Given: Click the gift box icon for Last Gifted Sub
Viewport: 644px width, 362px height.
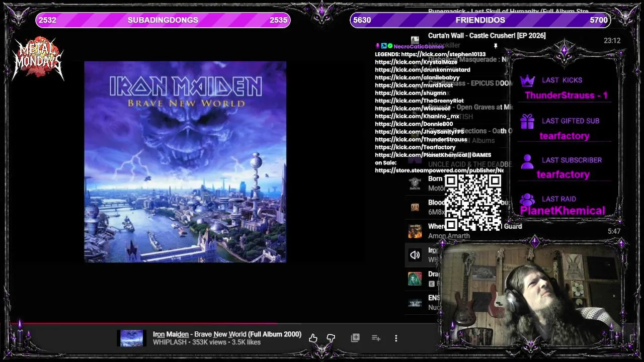Looking at the screenshot, I should [x=527, y=121].
